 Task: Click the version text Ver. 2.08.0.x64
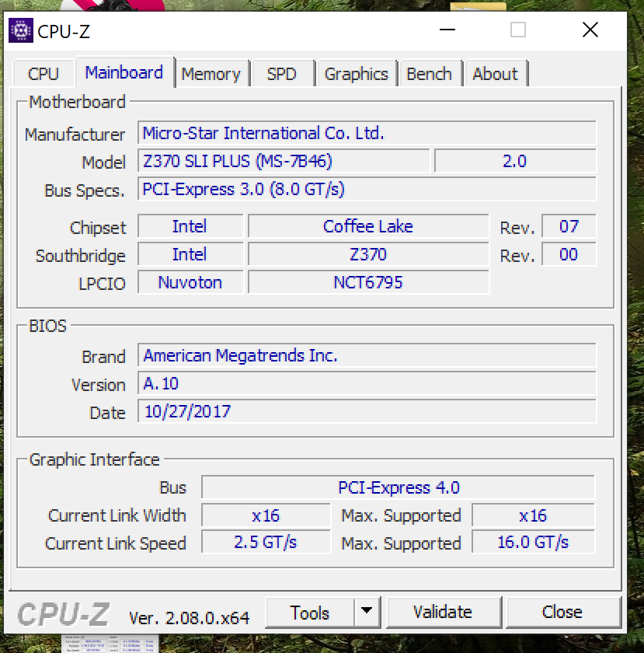click(190, 618)
